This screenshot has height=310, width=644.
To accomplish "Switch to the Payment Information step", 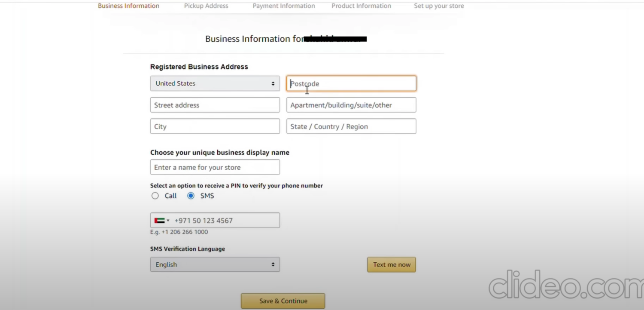I will [283, 6].
